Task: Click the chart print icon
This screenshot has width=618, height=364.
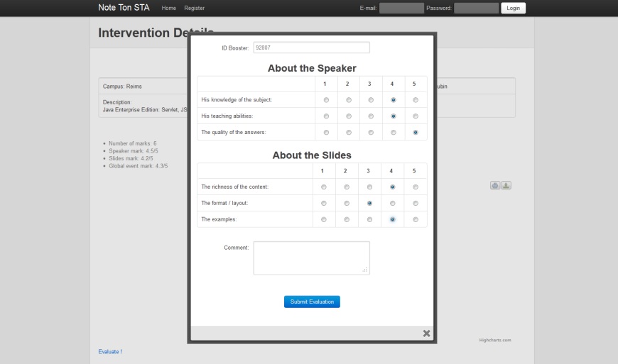Action: point(495,185)
